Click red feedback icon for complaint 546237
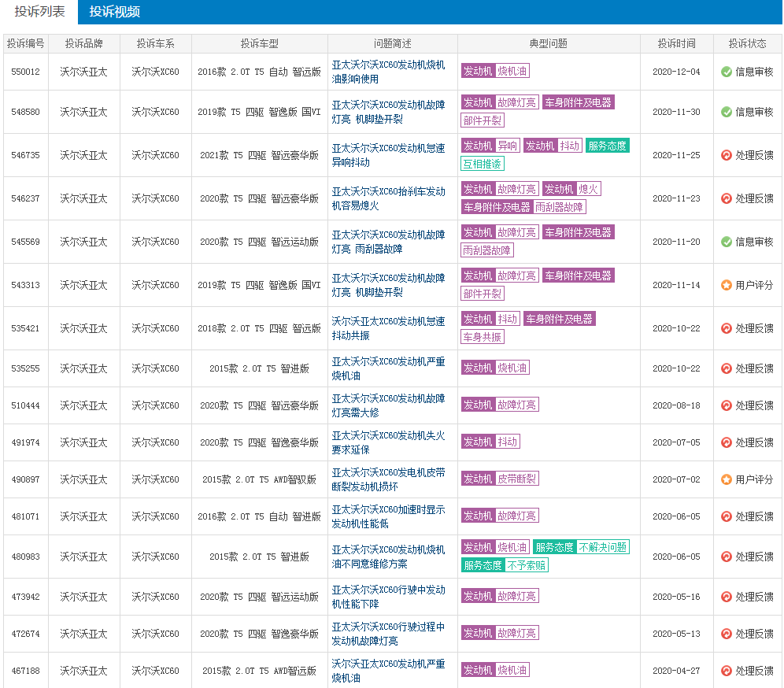 (727, 198)
